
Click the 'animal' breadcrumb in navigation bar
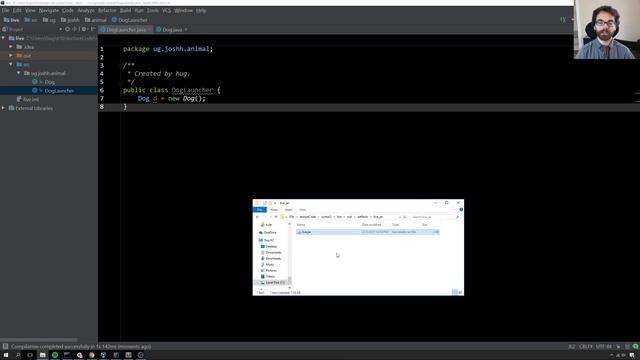96,20
